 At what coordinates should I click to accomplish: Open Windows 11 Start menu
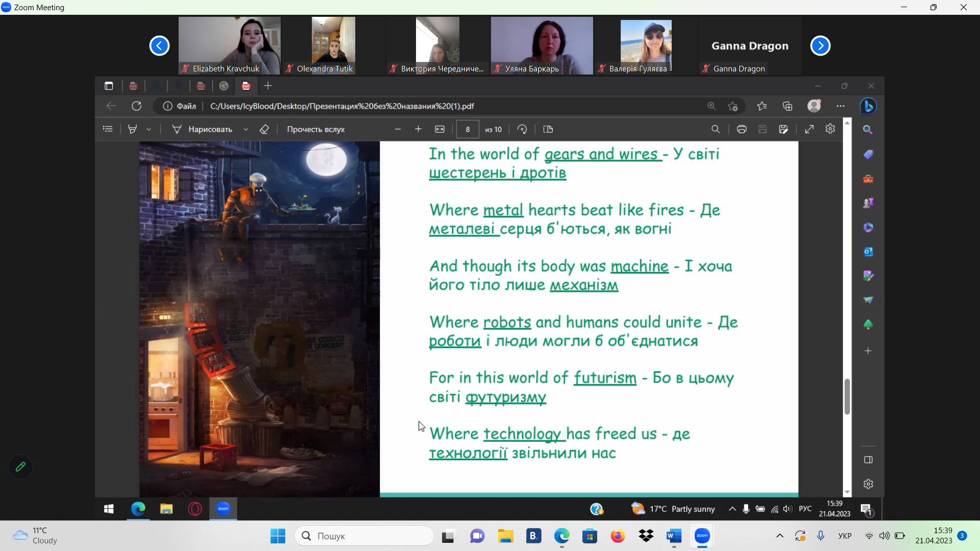278,536
